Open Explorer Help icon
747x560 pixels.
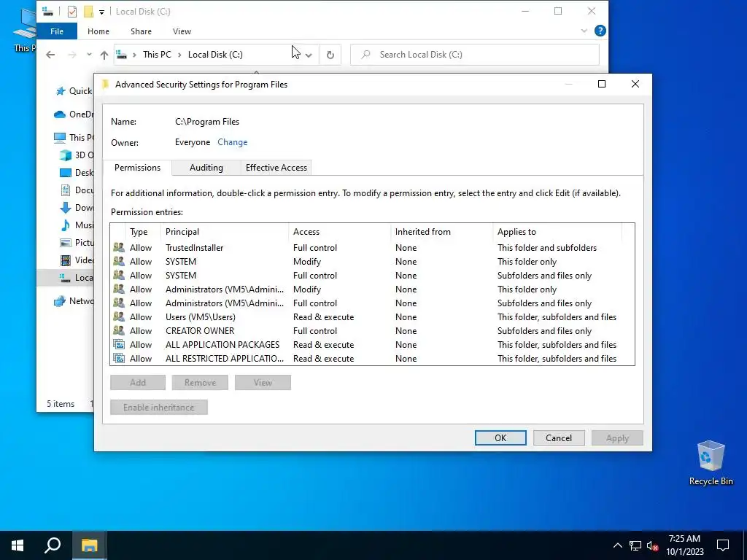coord(600,31)
